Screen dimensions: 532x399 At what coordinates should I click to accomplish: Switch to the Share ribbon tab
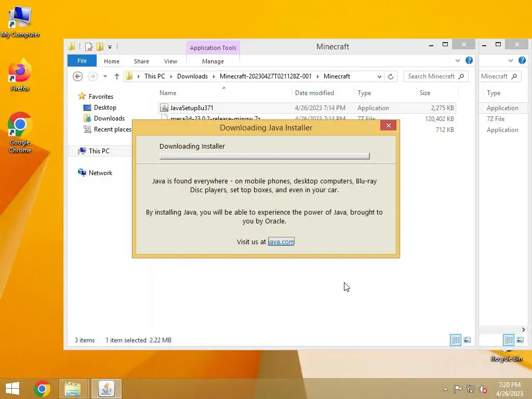(141, 61)
